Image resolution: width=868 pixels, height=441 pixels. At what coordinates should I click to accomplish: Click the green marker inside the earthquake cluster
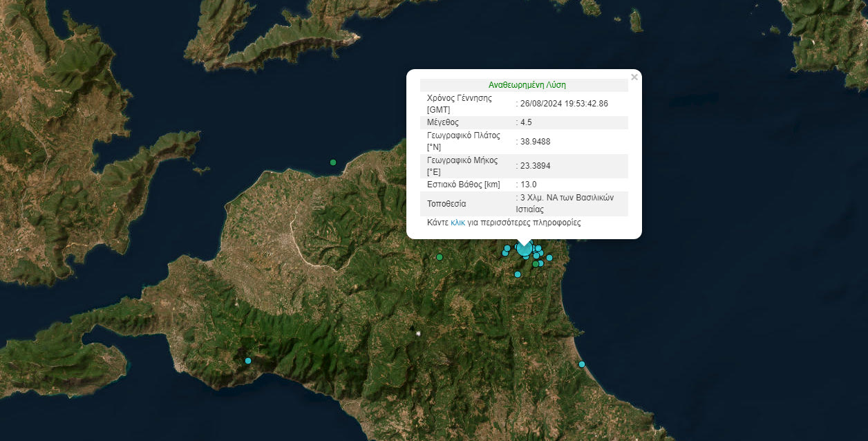pos(536,263)
